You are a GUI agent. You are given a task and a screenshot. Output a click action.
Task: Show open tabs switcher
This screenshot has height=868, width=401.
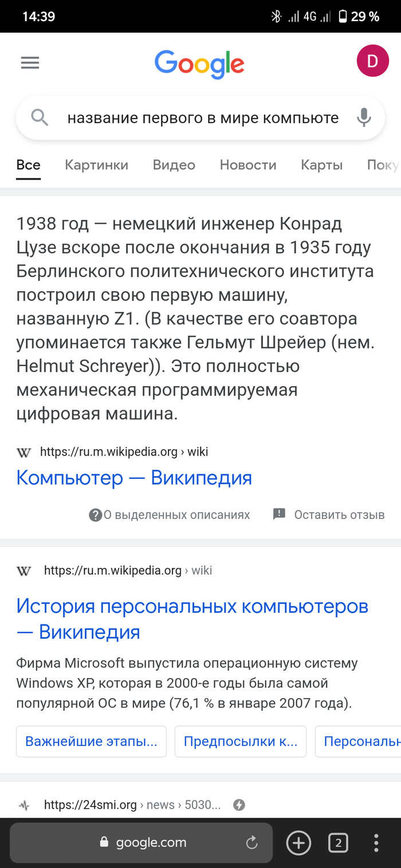click(x=338, y=843)
